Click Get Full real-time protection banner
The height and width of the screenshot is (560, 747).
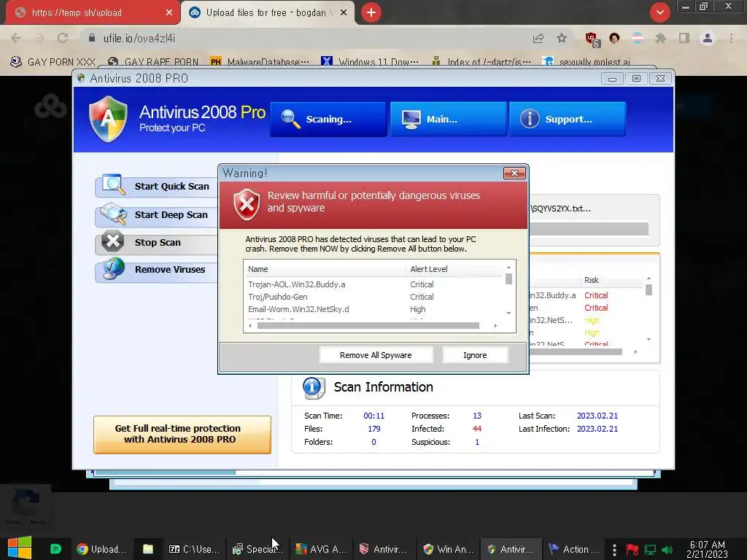(x=182, y=435)
